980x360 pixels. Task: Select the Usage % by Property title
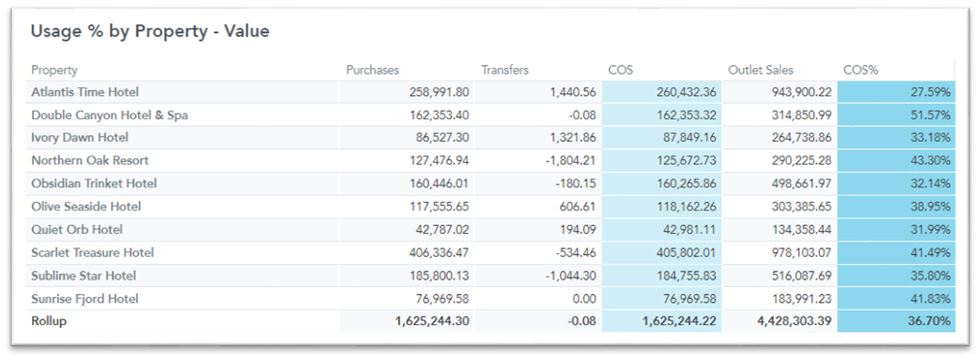[150, 31]
